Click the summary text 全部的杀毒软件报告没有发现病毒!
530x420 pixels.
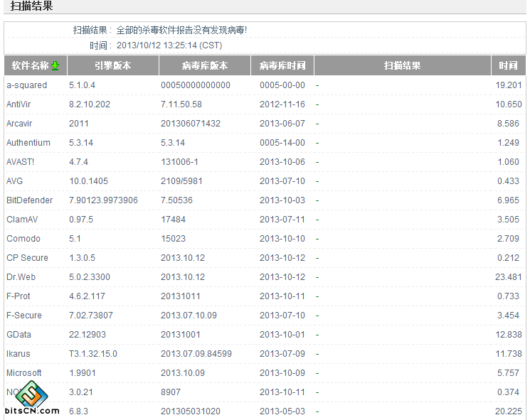(181, 31)
